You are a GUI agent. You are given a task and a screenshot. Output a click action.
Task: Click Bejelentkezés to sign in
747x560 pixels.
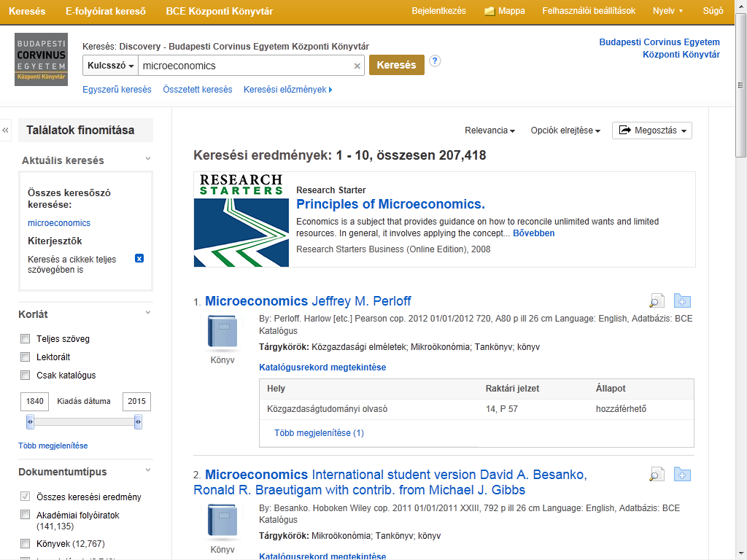[438, 11]
